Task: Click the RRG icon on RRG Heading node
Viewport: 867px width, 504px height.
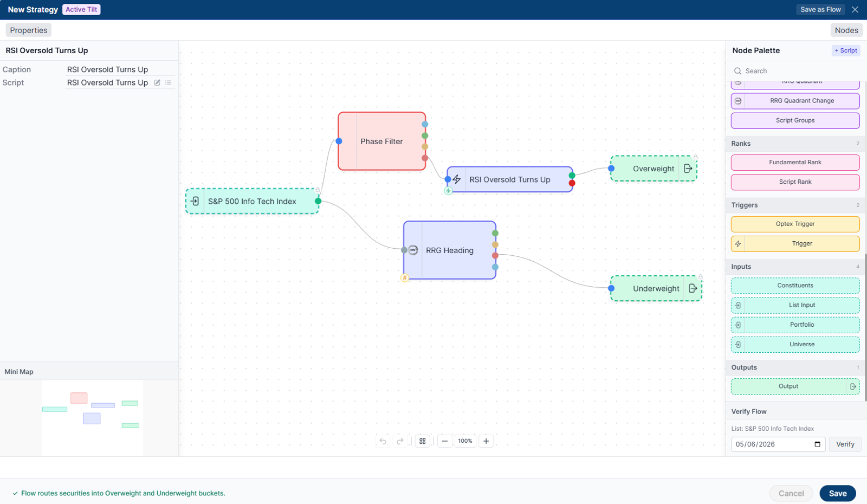Action: pos(413,250)
